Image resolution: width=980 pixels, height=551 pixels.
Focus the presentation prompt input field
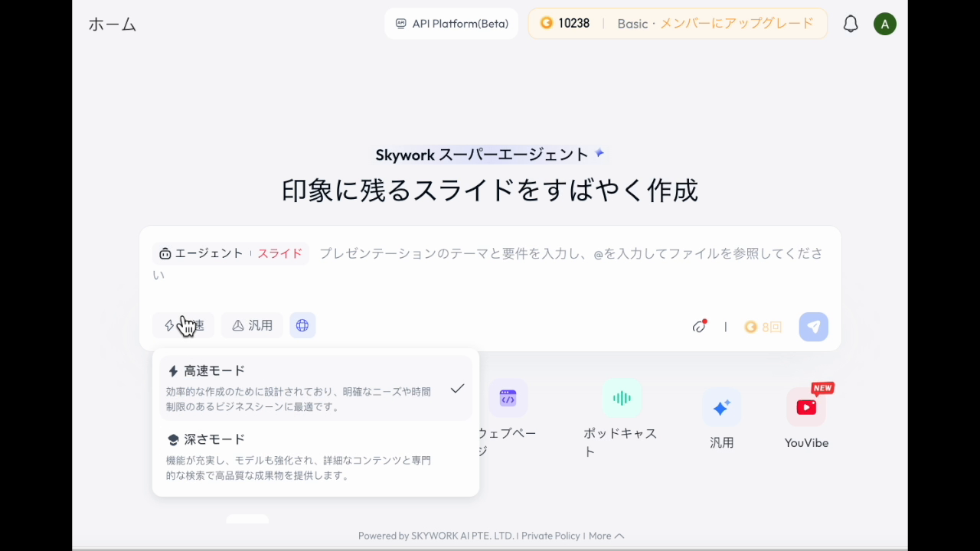tap(490, 264)
